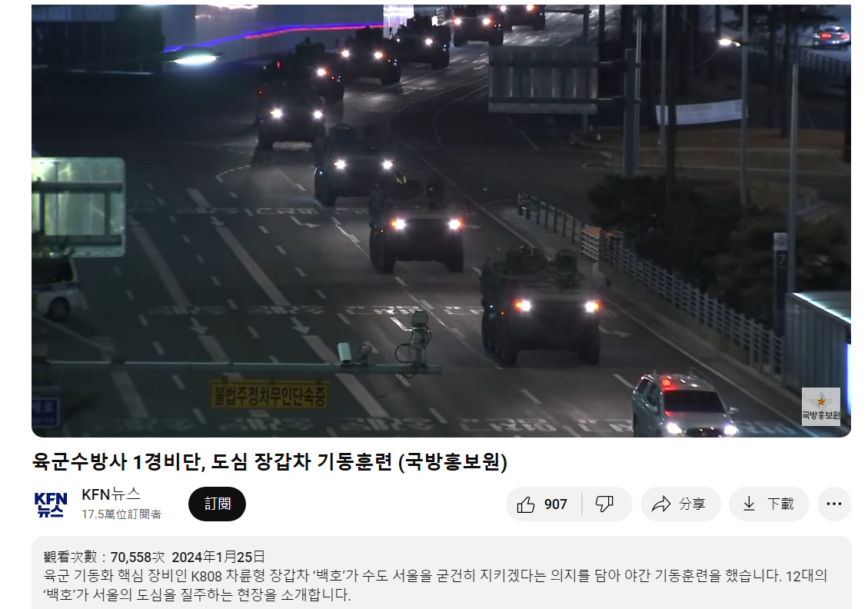The height and width of the screenshot is (609, 868).
Task: Open the KFN channel avatar logo
Action: 51,504
